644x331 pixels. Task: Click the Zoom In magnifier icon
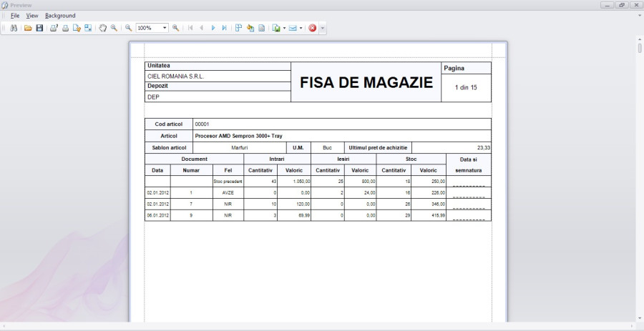175,28
